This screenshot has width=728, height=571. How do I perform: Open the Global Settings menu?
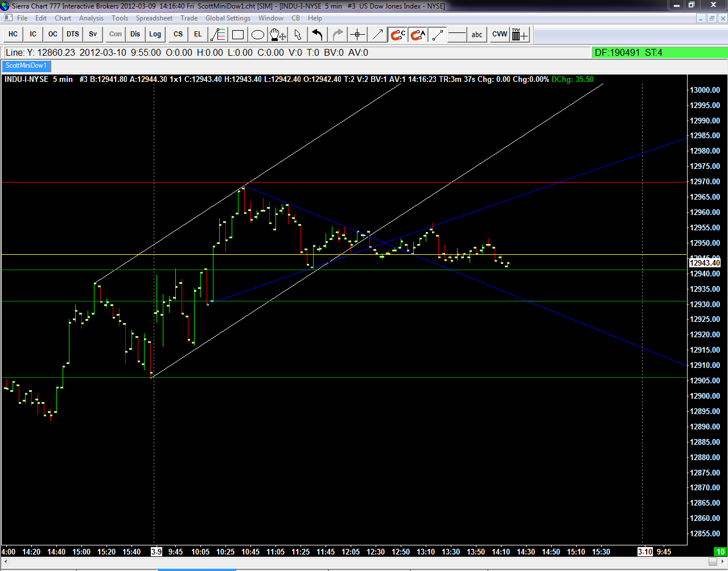pos(228,18)
